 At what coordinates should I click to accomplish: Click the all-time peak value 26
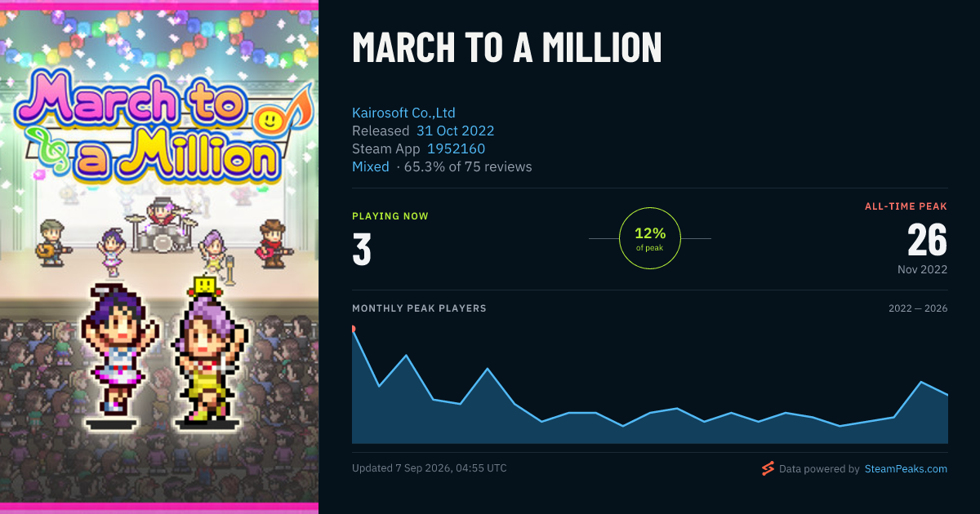point(927,240)
